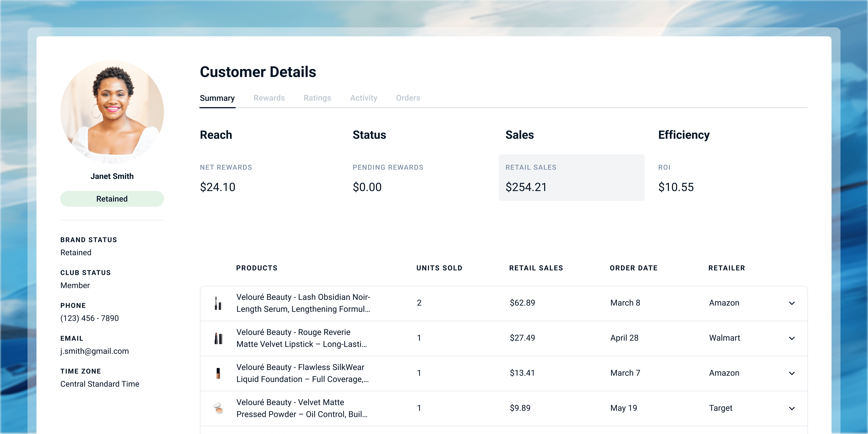Image resolution: width=868 pixels, height=434 pixels.
Task: Click the green Retained status badge
Action: (112, 199)
